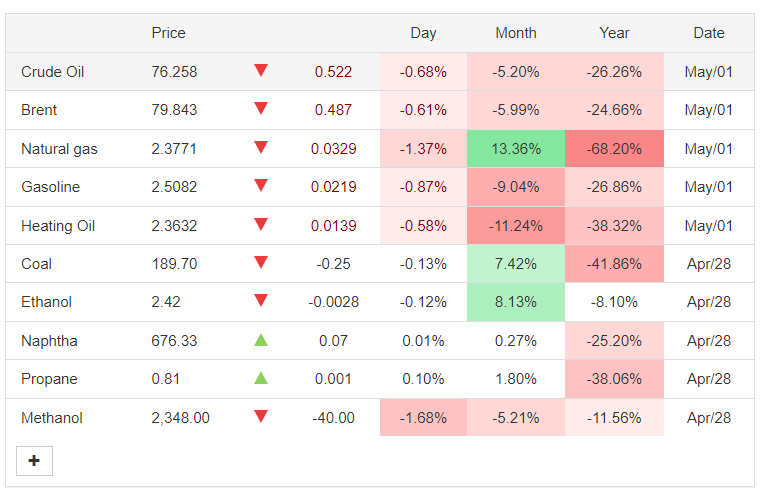This screenshot has height=498, width=764.
Task: Open the Naphtha commodity link
Action: 49,341
